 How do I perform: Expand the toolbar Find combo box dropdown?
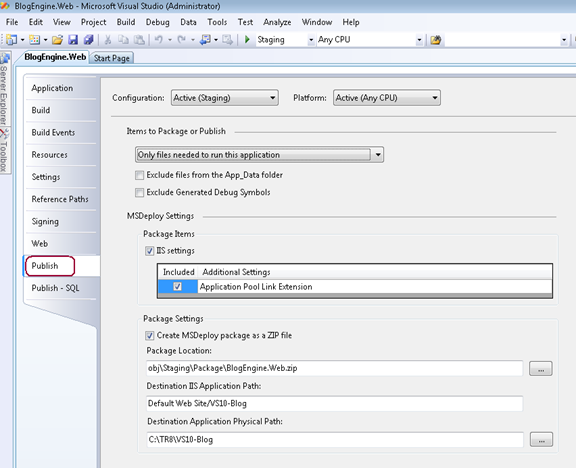(x=564, y=40)
